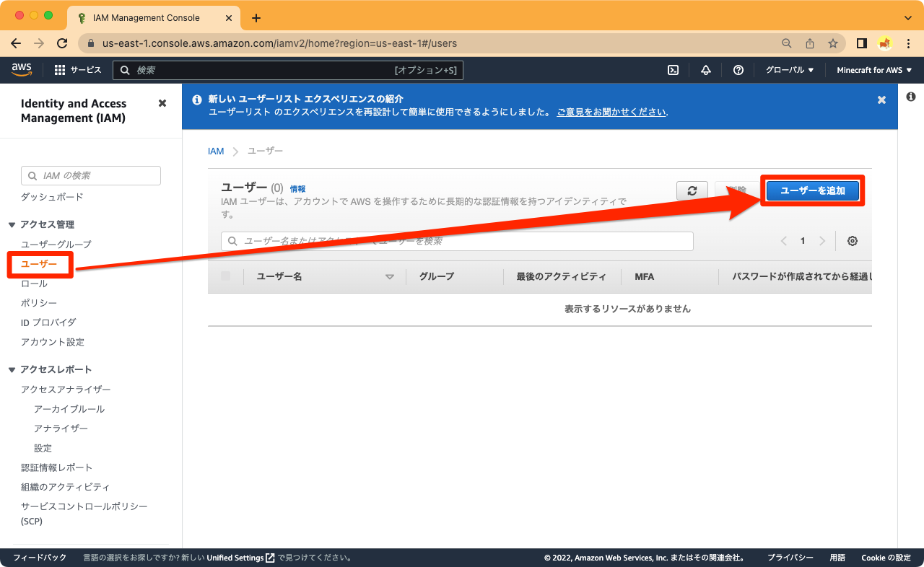Refresh the users list
The height and width of the screenshot is (567, 924).
pos(692,190)
